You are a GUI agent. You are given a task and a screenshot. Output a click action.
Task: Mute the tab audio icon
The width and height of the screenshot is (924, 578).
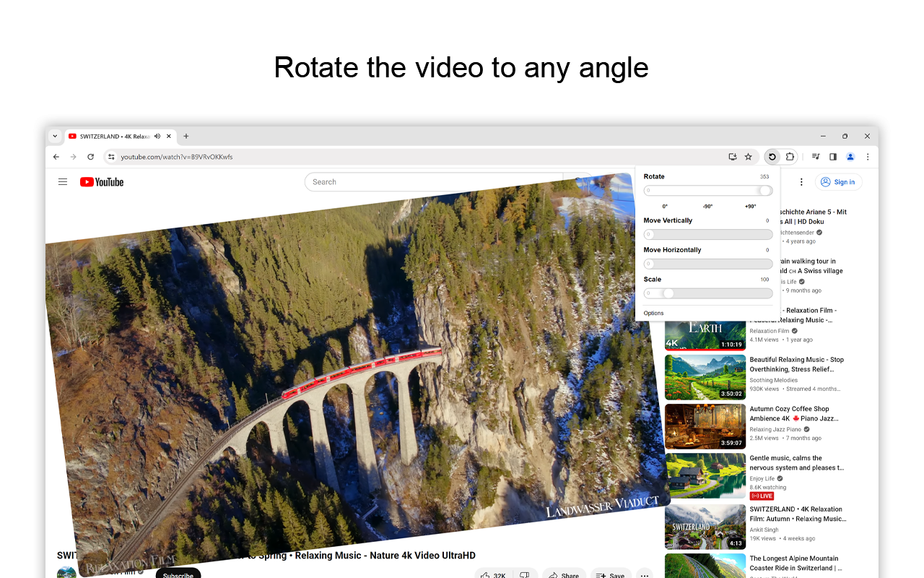point(157,136)
